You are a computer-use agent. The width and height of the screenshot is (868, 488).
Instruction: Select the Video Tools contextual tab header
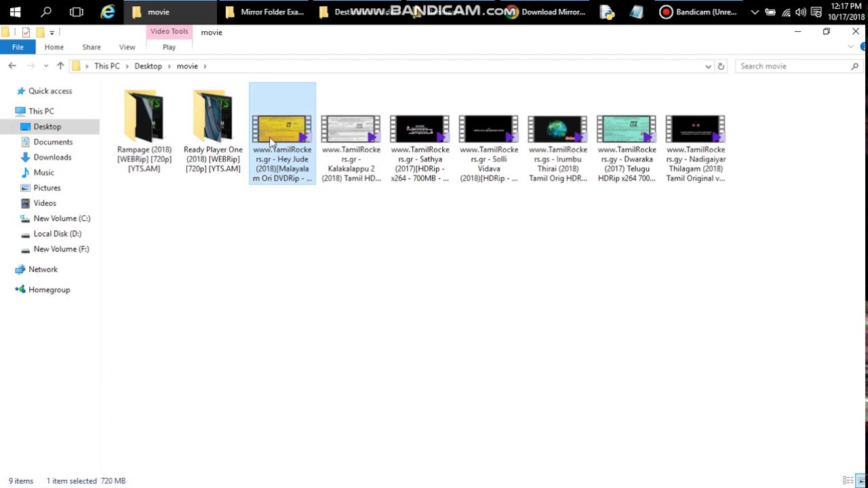(x=169, y=32)
